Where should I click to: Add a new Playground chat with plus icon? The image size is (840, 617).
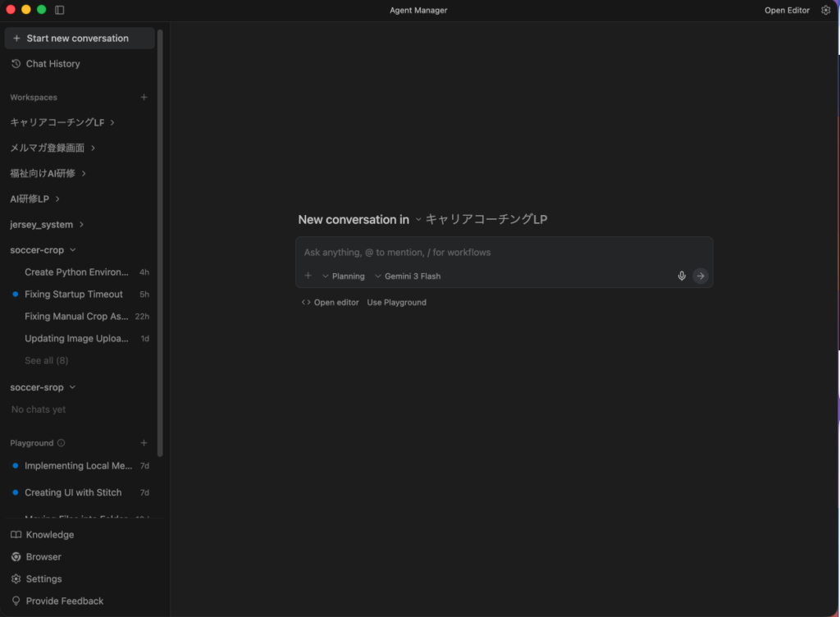click(144, 443)
